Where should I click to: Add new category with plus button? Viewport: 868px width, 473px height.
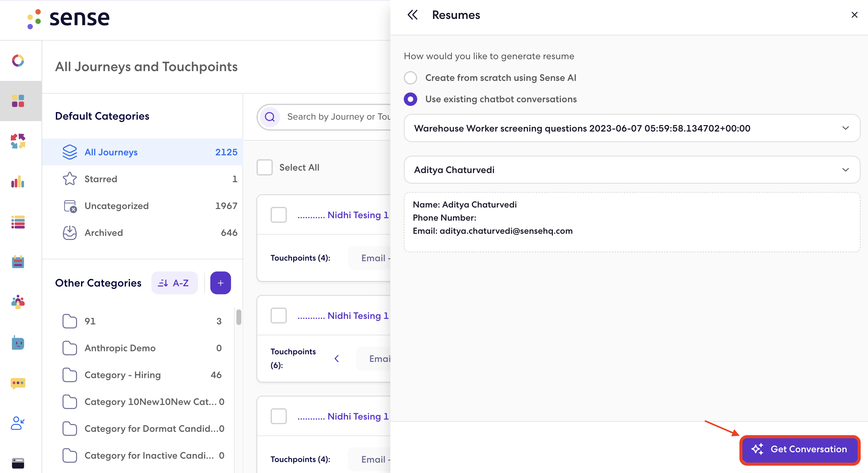click(221, 283)
